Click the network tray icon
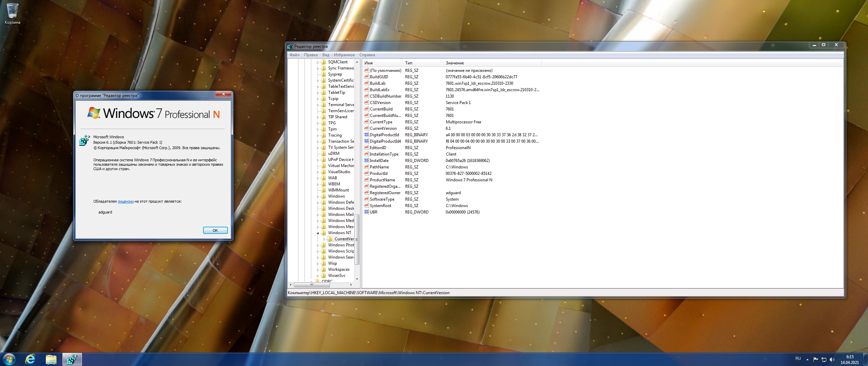Image resolution: width=868 pixels, height=366 pixels. (x=824, y=360)
